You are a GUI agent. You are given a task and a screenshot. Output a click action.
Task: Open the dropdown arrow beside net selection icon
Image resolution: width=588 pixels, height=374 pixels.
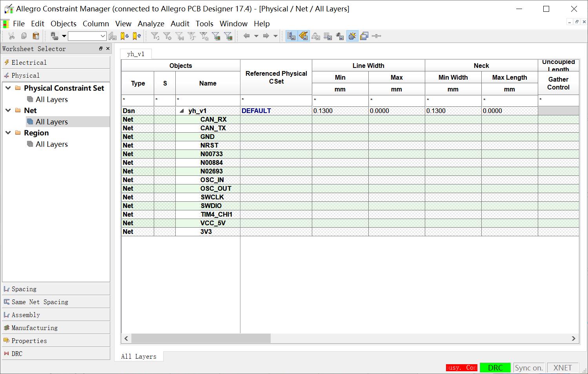(x=64, y=36)
